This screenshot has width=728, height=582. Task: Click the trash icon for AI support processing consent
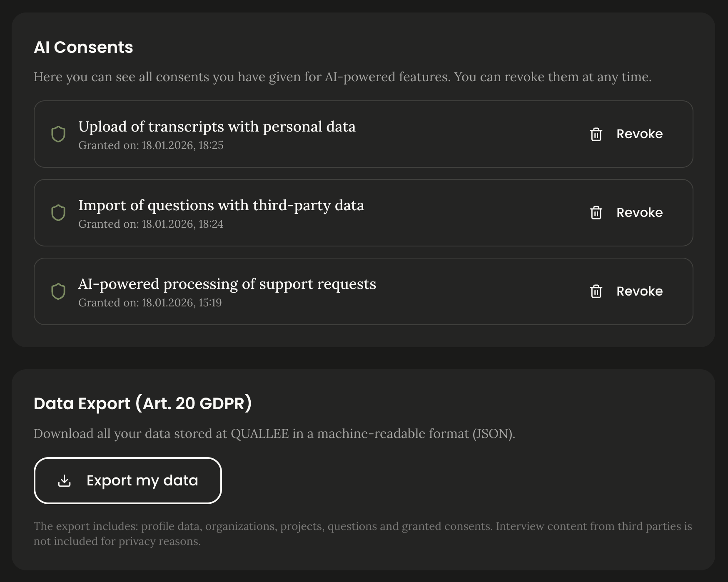click(x=596, y=291)
